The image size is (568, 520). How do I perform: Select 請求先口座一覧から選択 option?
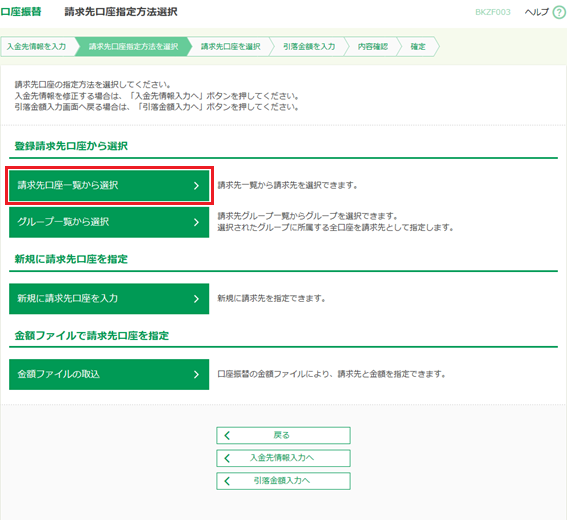pos(109,186)
